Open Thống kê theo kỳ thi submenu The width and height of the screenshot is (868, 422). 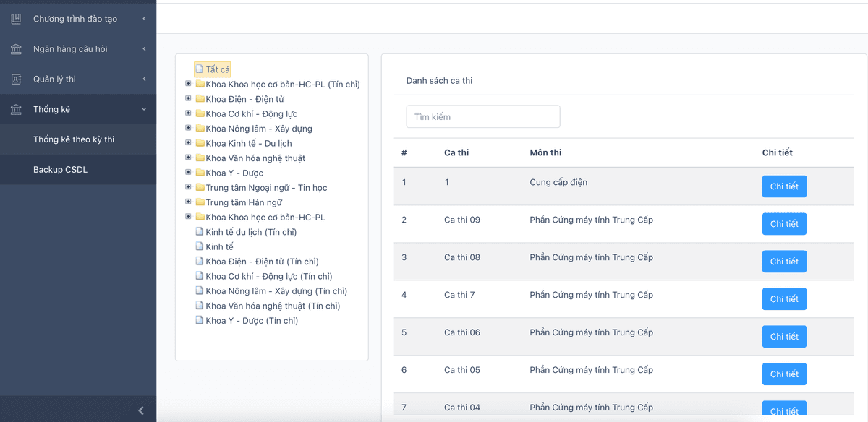click(74, 139)
